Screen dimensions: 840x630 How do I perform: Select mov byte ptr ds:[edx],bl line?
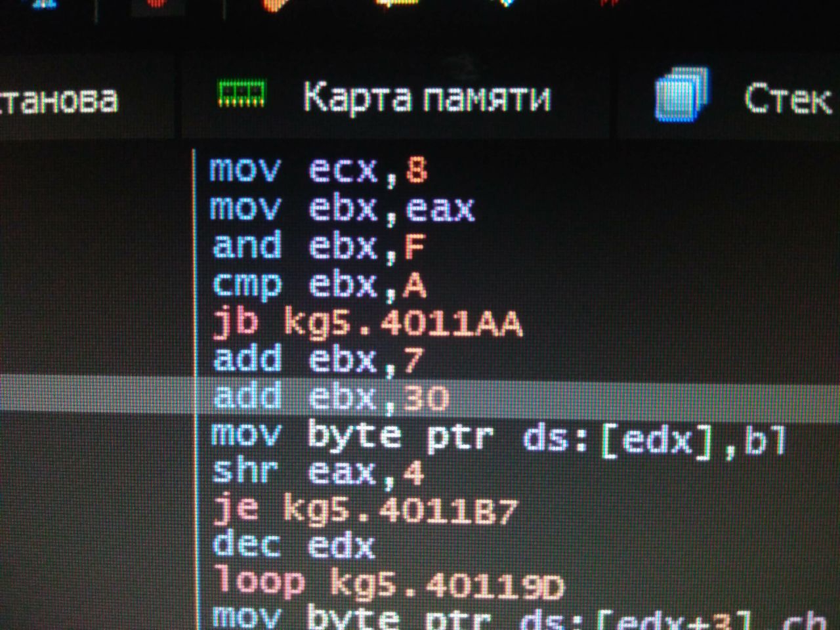[x=499, y=438]
